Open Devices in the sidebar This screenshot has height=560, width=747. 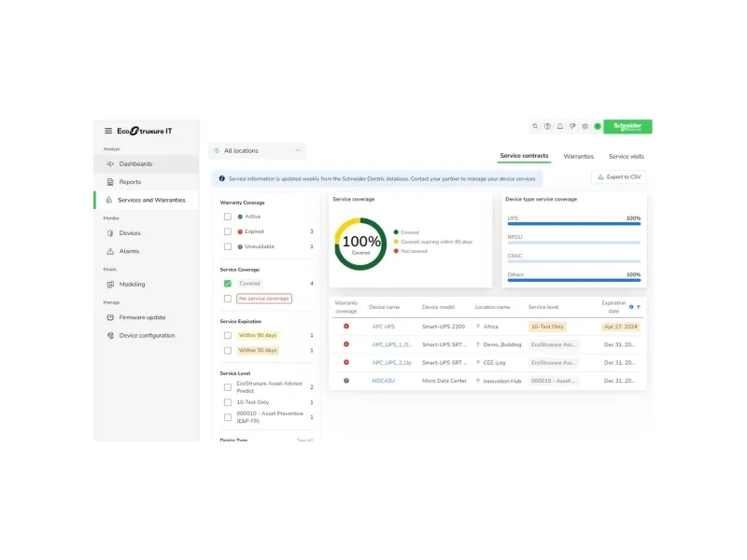pos(147,232)
